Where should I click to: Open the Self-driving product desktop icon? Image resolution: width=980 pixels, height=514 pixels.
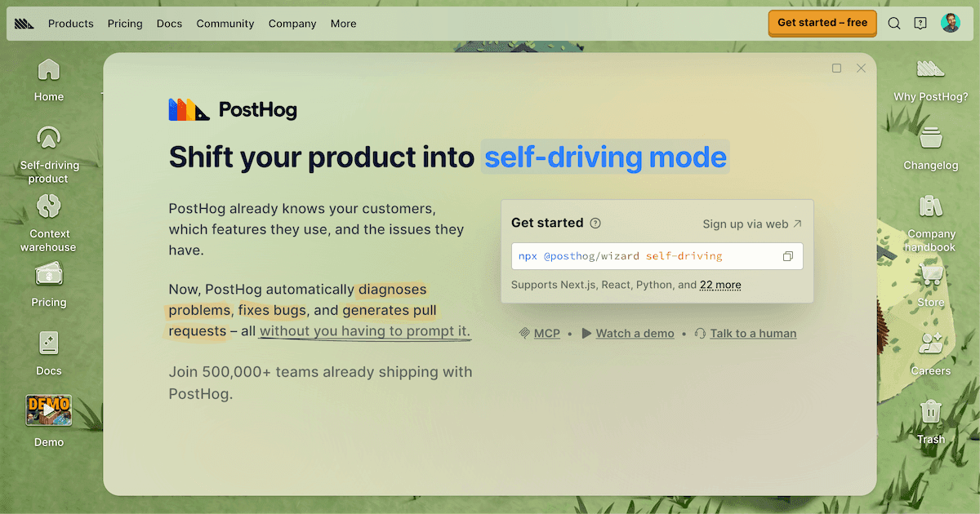49,155
